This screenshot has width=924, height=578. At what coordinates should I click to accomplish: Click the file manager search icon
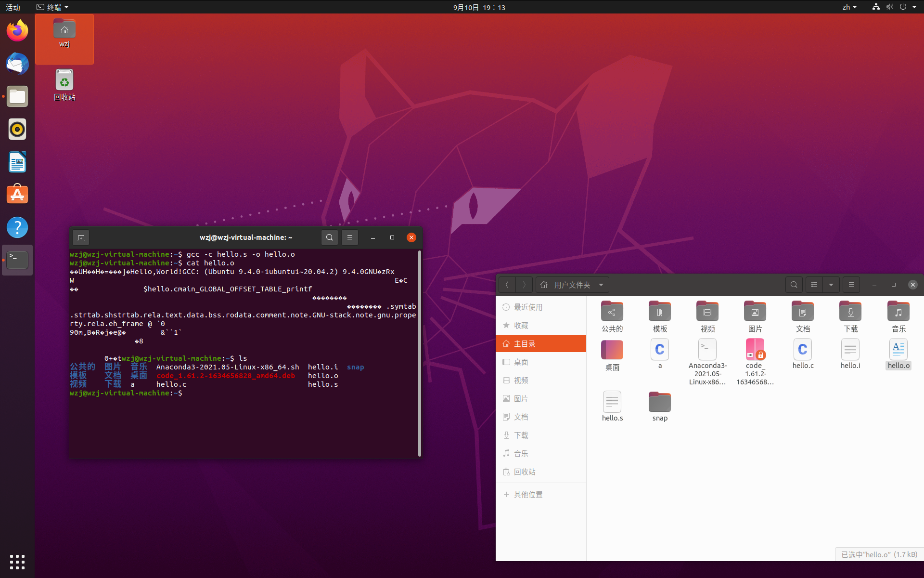point(794,285)
